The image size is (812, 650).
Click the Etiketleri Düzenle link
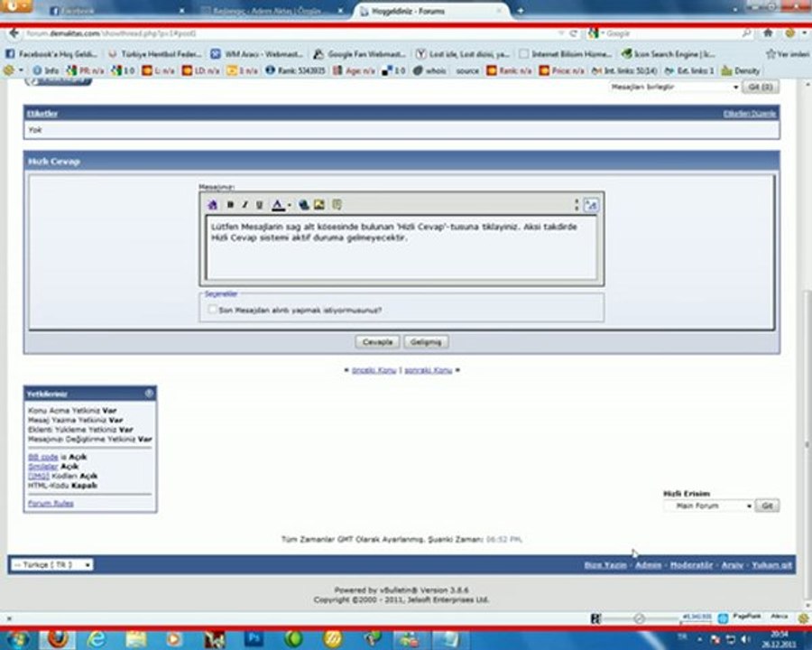[x=750, y=114]
